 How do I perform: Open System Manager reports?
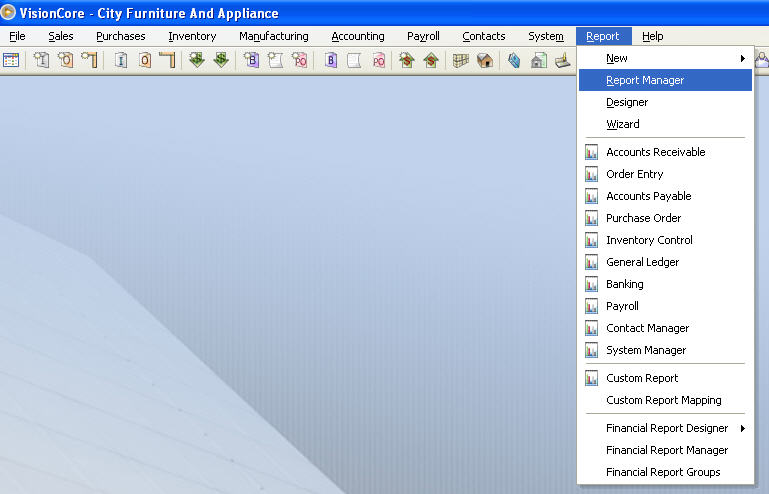click(x=665, y=350)
